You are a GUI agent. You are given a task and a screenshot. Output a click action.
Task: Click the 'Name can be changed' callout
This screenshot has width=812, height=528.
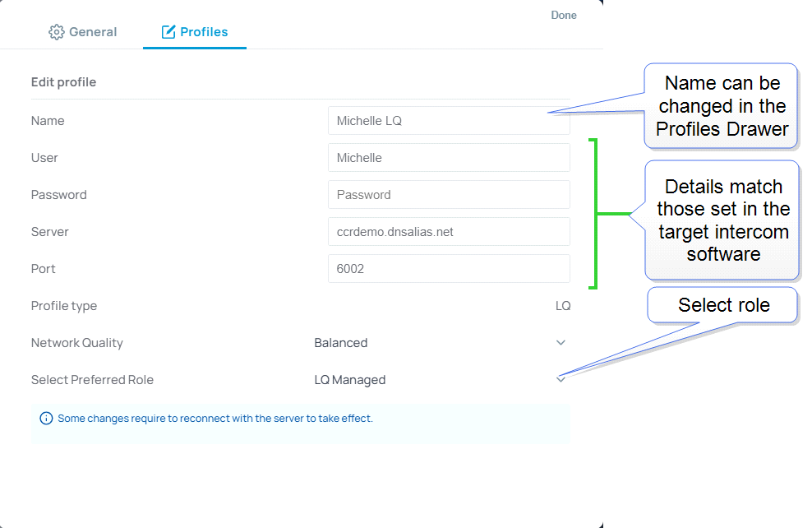722,106
